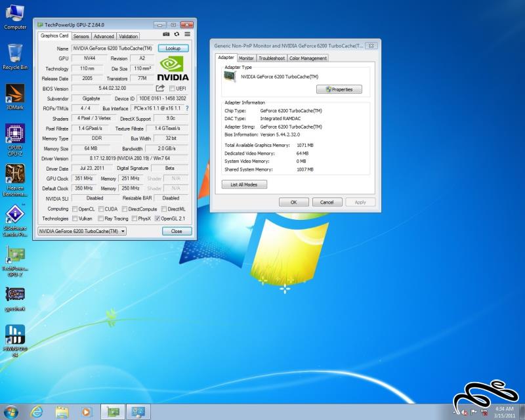The image size is (525, 420).
Task: Switch to GPU-Z via its taskbar button
Action: pyautogui.click(x=113, y=412)
